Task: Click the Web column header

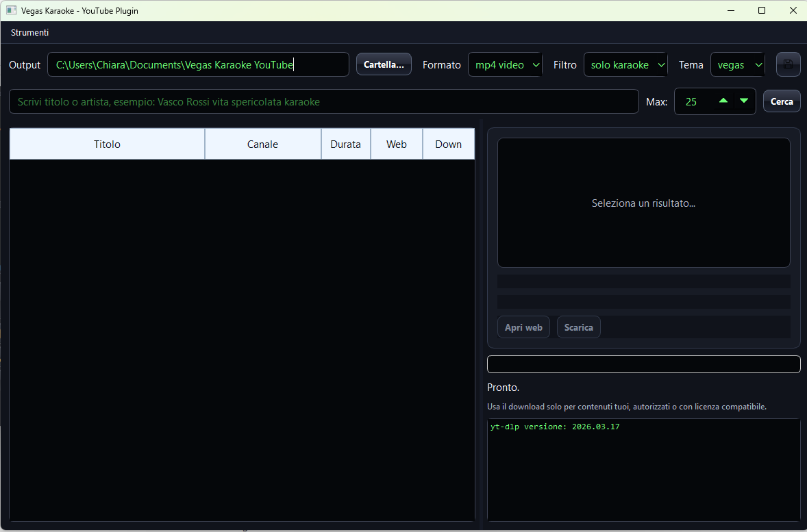Action: [x=396, y=144]
